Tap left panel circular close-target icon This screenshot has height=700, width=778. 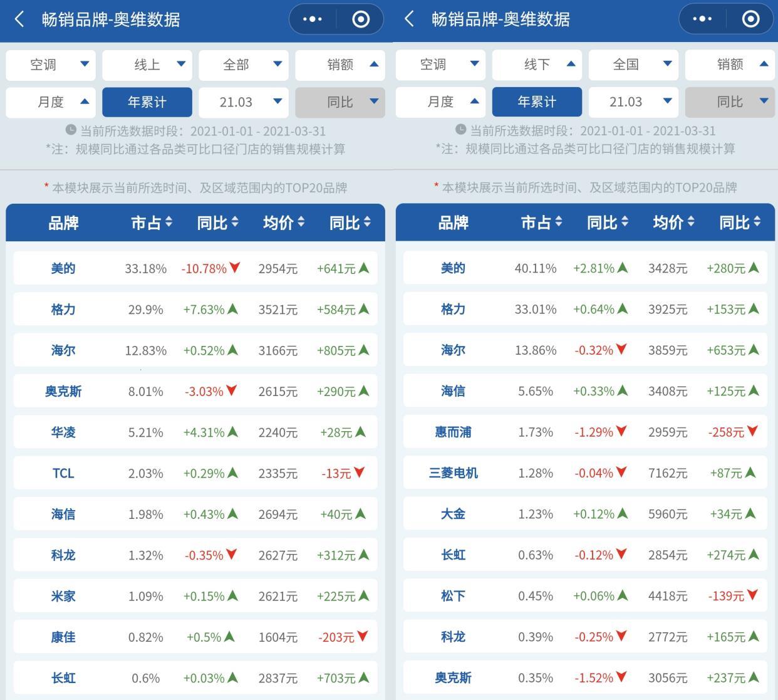tap(361, 19)
